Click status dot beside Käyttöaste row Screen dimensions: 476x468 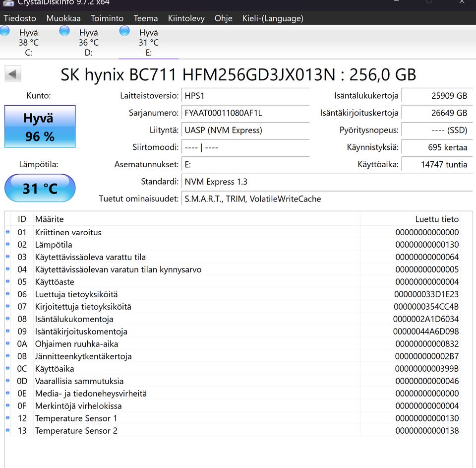coord(7,282)
